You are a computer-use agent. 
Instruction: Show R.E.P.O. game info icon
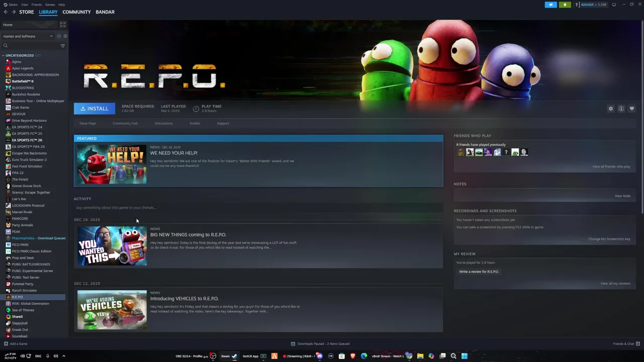pyautogui.click(x=621, y=109)
